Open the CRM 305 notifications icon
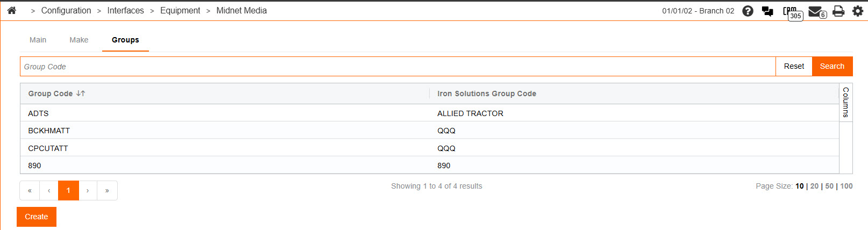Screen dimensions: 868x230 (792, 12)
